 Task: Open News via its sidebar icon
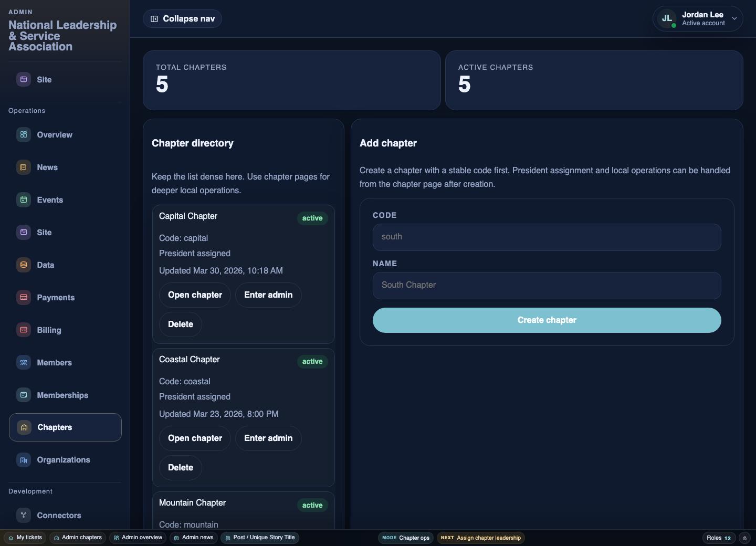[x=24, y=167]
